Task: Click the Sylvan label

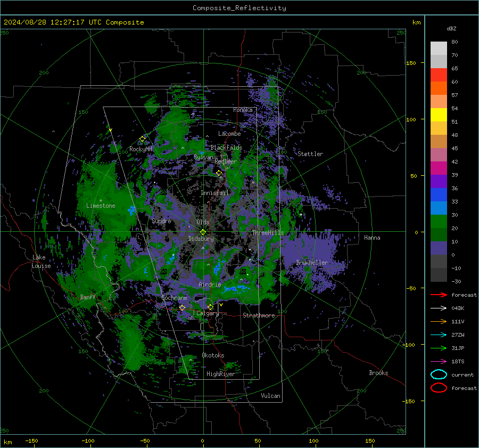Action: 203,157
